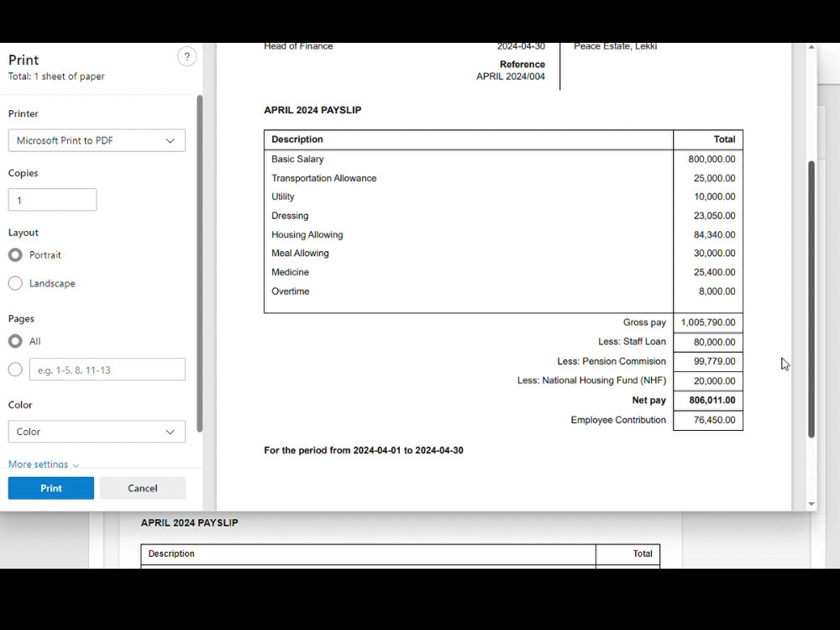The width and height of the screenshot is (840, 630).
Task: Click the preview scrollbar down arrow
Action: click(811, 503)
